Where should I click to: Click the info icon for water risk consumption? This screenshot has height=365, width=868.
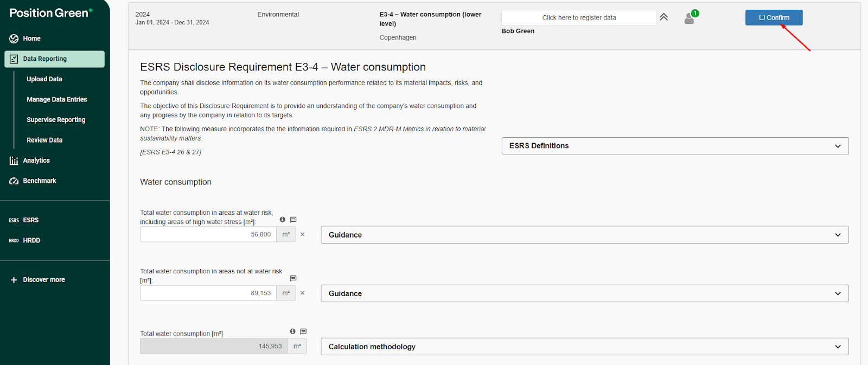click(282, 220)
